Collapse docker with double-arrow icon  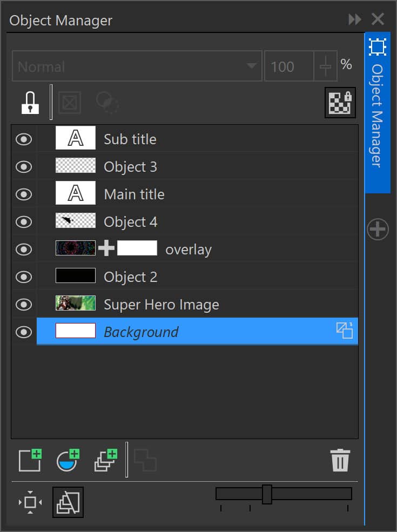[354, 19]
